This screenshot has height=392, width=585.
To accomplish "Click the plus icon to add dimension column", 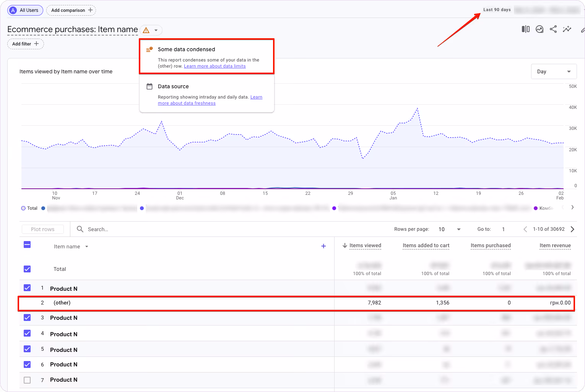I will pos(323,246).
